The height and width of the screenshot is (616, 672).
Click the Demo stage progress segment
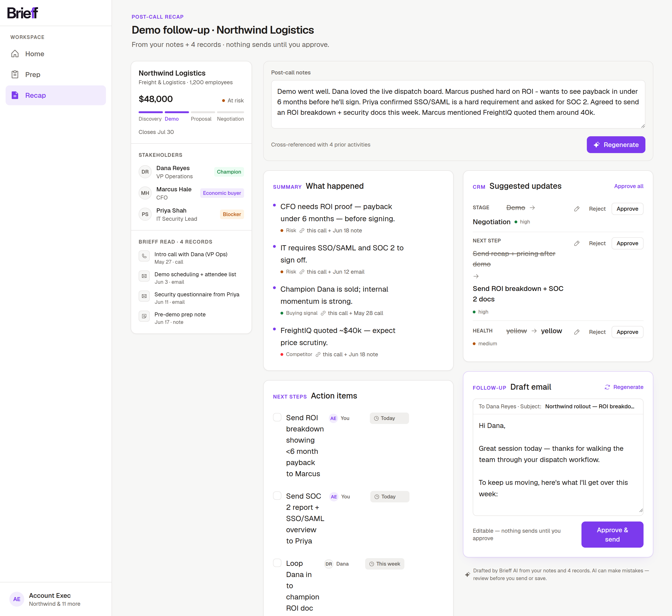pos(177,112)
